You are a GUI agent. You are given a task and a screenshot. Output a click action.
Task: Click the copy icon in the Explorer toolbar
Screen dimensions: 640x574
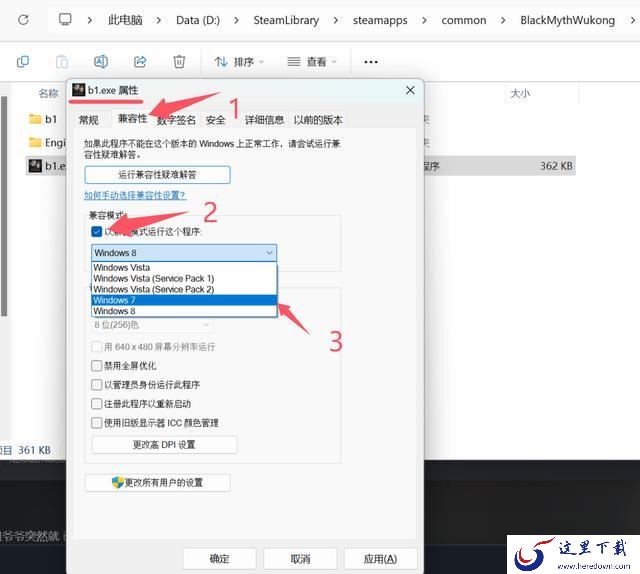point(23,62)
